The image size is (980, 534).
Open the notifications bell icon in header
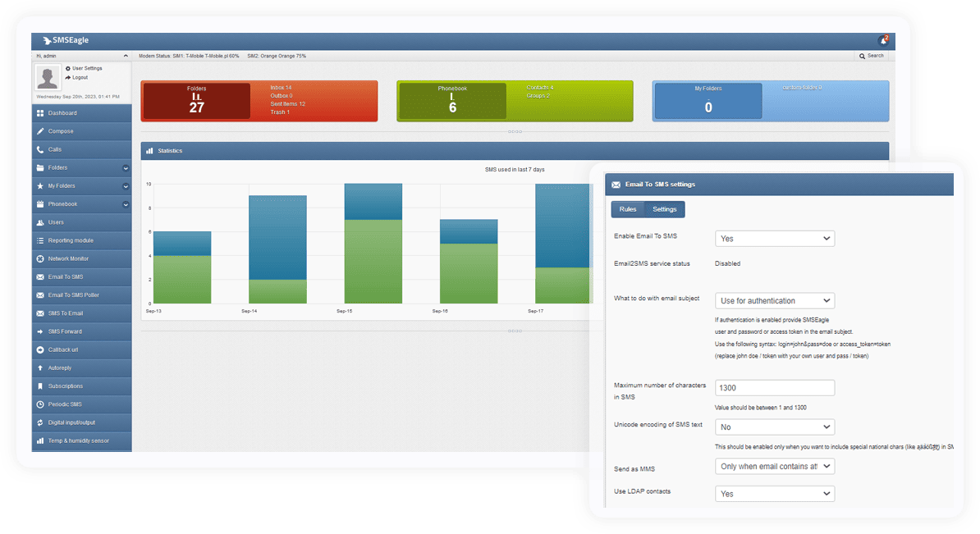pyautogui.click(x=883, y=40)
